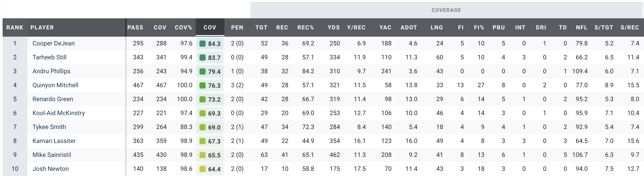Click the highlighted COV grade column header

(x=210, y=27)
